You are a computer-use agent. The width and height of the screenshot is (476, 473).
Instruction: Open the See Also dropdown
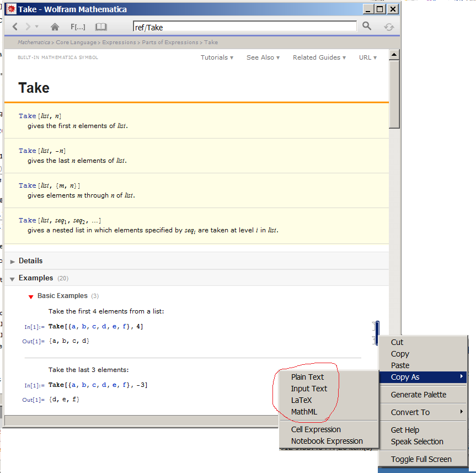click(x=263, y=57)
